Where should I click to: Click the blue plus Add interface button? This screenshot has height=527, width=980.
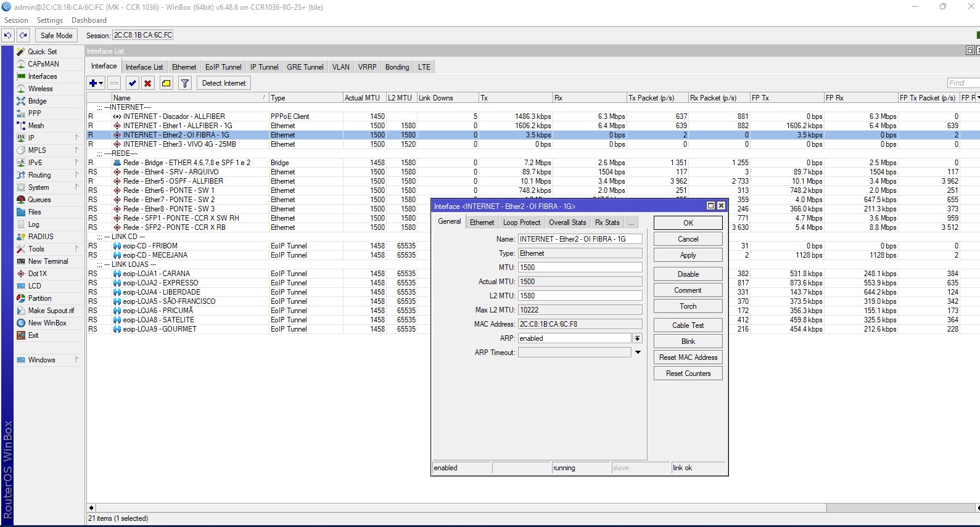(94, 83)
